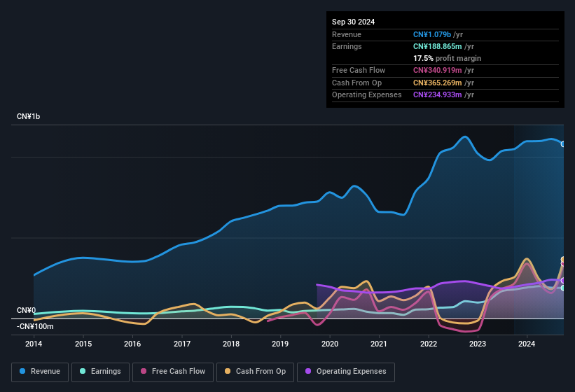Toggle the Cash From Op legend button

coord(255,372)
